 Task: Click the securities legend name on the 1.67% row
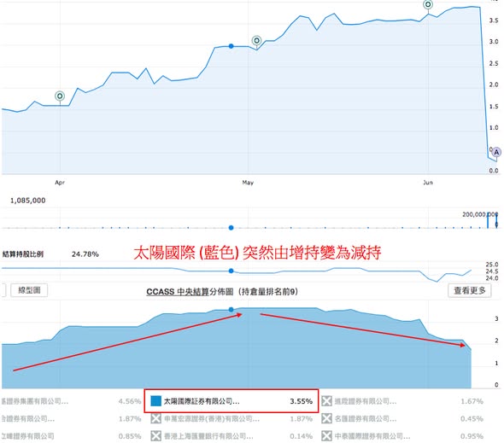(x=366, y=401)
